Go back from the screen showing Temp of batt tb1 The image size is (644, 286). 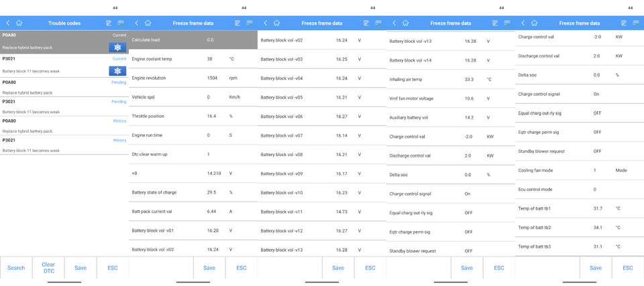(x=523, y=23)
